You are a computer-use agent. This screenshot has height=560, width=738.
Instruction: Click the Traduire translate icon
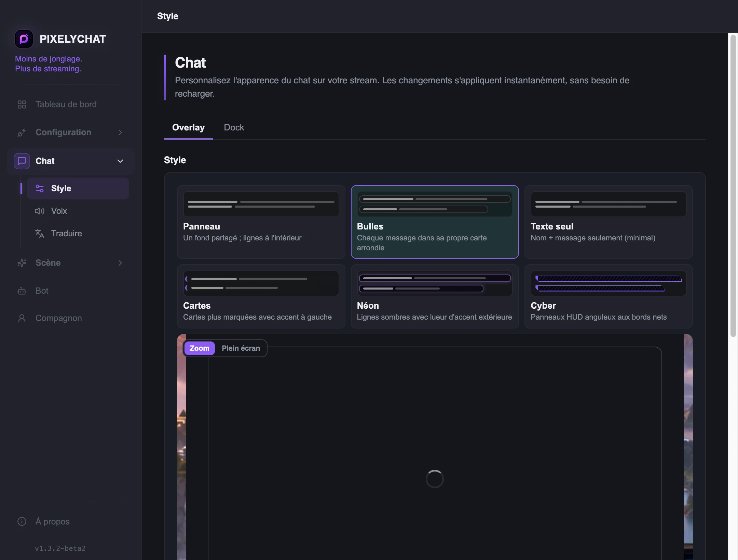(x=40, y=234)
